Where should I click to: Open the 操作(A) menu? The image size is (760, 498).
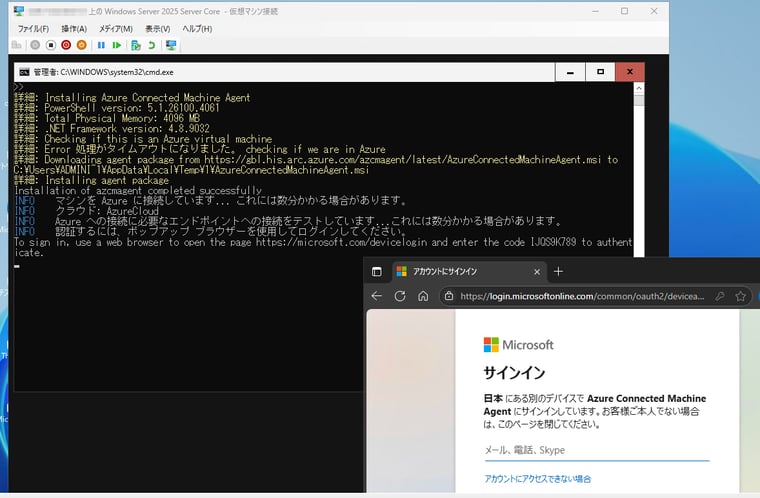pos(74,29)
